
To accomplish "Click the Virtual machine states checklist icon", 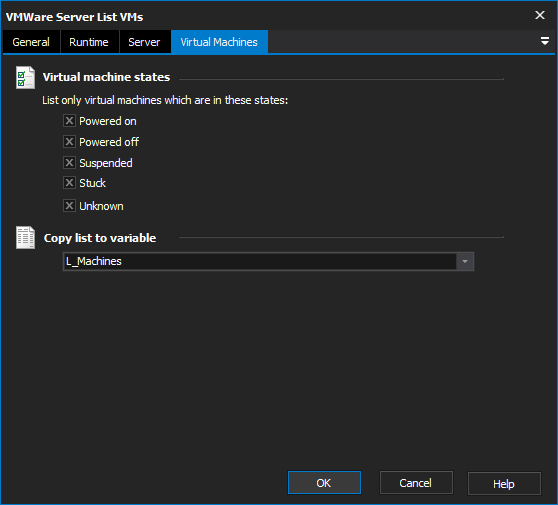I will click(x=25, y=77).
